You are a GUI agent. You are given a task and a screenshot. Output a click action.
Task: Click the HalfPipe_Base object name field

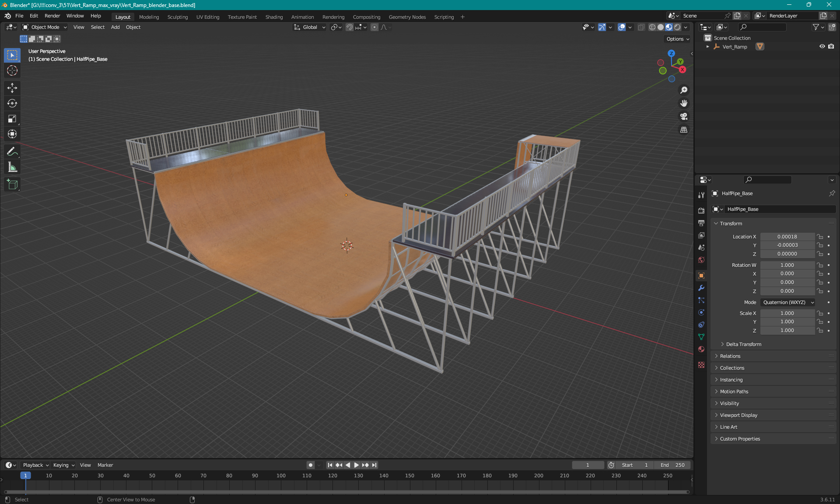pyautogui.click(x=780, y=209)
